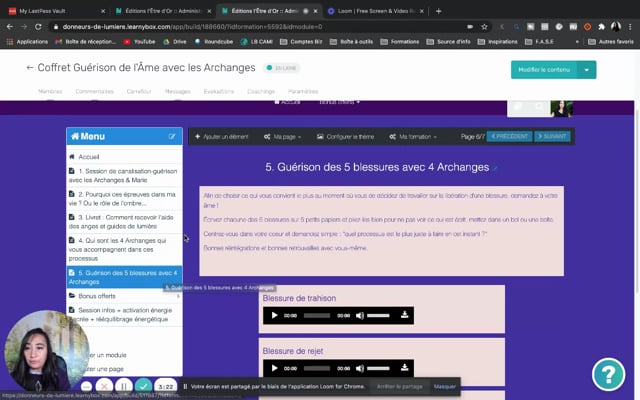Screen dimensions: 640x400
Task: Open page 1 Session de canalisation-guérison
Action: 124,176
